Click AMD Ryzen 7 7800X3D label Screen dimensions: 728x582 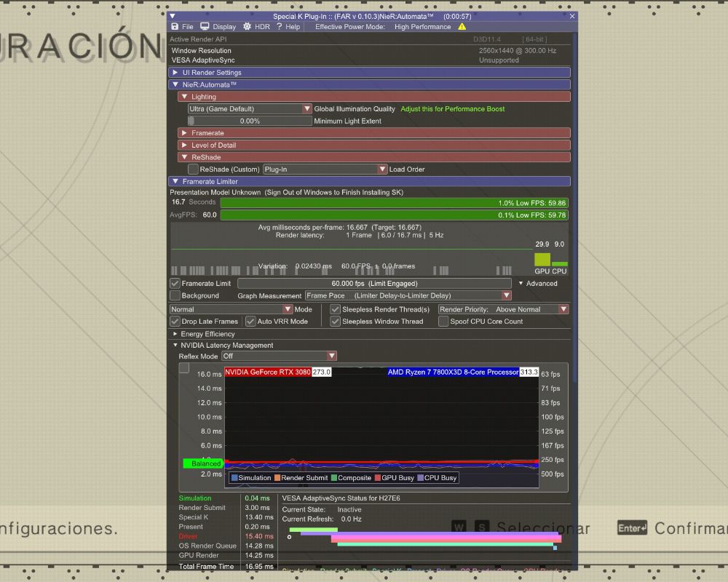click(453, 372)
